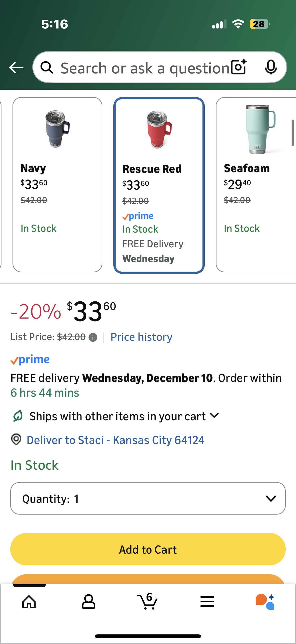Tap the microphone voice search icon
The image size is (296, 644).
(x=270, y=67)
